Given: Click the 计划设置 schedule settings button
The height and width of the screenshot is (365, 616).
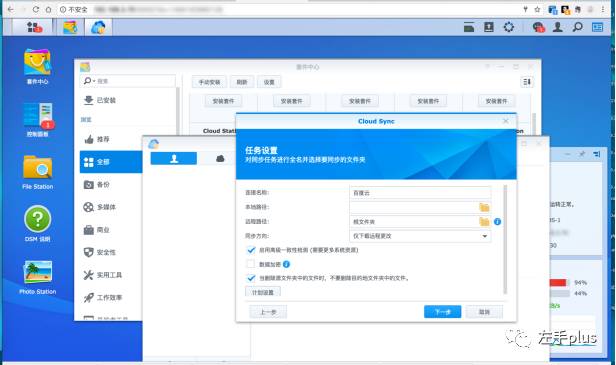Looking at the screenshot, I should 263,292.
